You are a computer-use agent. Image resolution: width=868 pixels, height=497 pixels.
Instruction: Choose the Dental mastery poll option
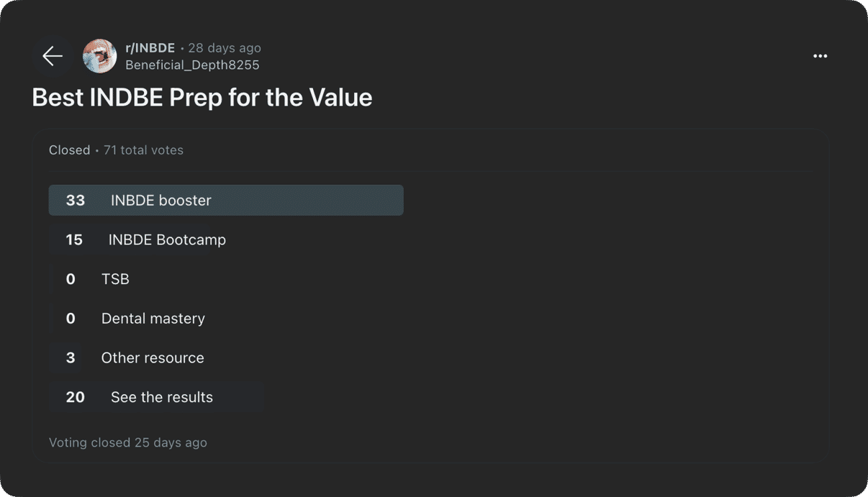point(153,319)
